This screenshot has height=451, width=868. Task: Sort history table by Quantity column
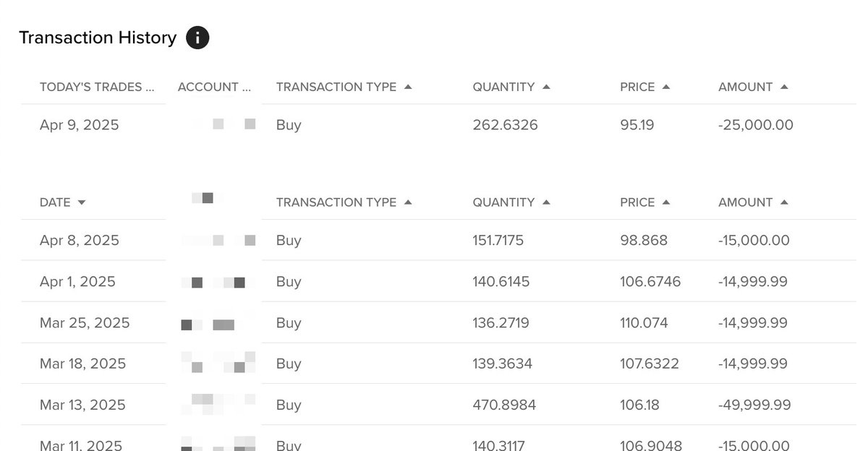[x=511, y=202]
